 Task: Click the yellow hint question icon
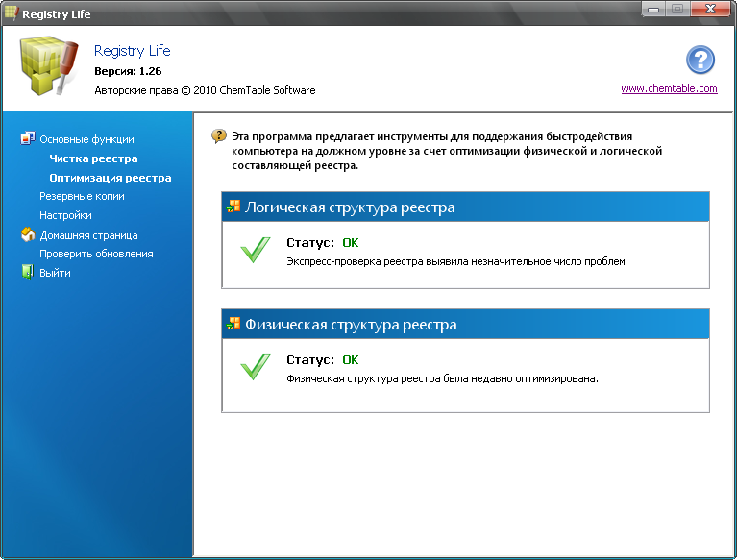(x=218, y=136)
